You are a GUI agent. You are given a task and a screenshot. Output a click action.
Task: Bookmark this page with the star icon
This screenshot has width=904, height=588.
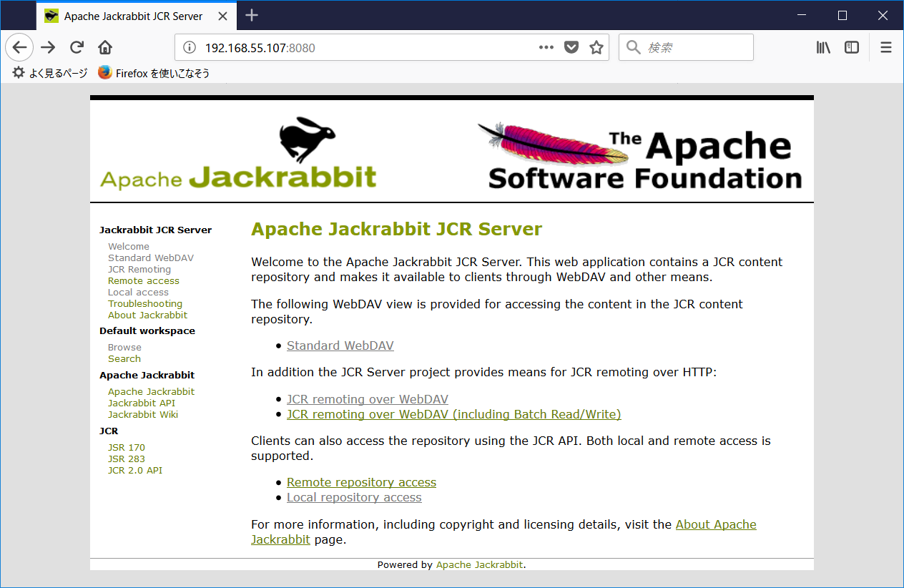[x=596, y=47]
